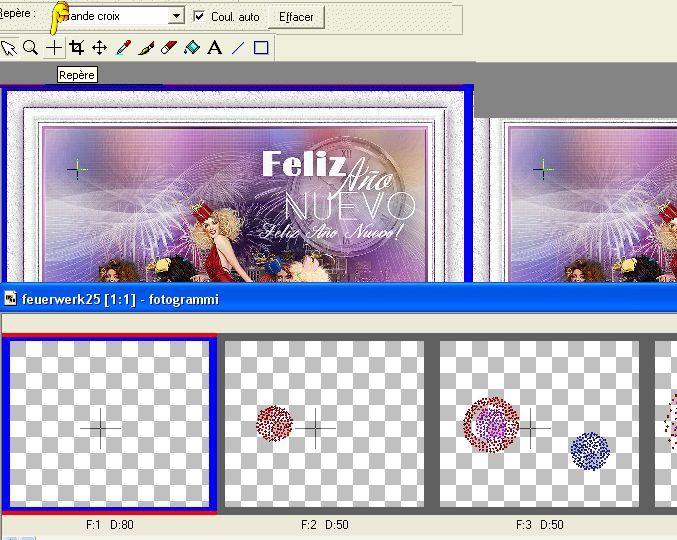Click the feuerwerk25 window title bar

coord(338,299)
